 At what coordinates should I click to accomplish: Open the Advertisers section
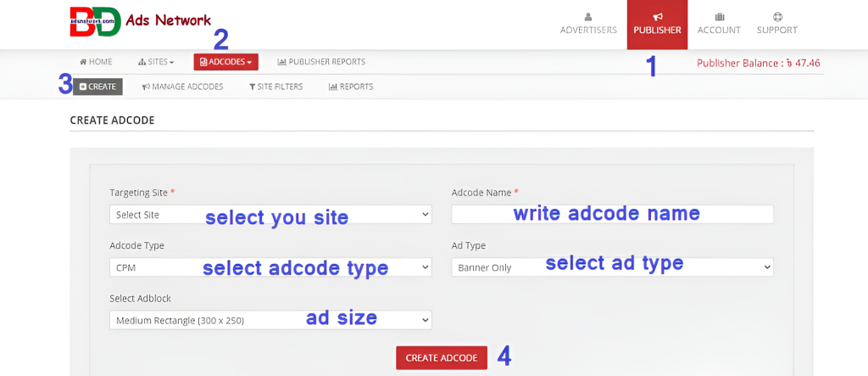coord(588,24)
